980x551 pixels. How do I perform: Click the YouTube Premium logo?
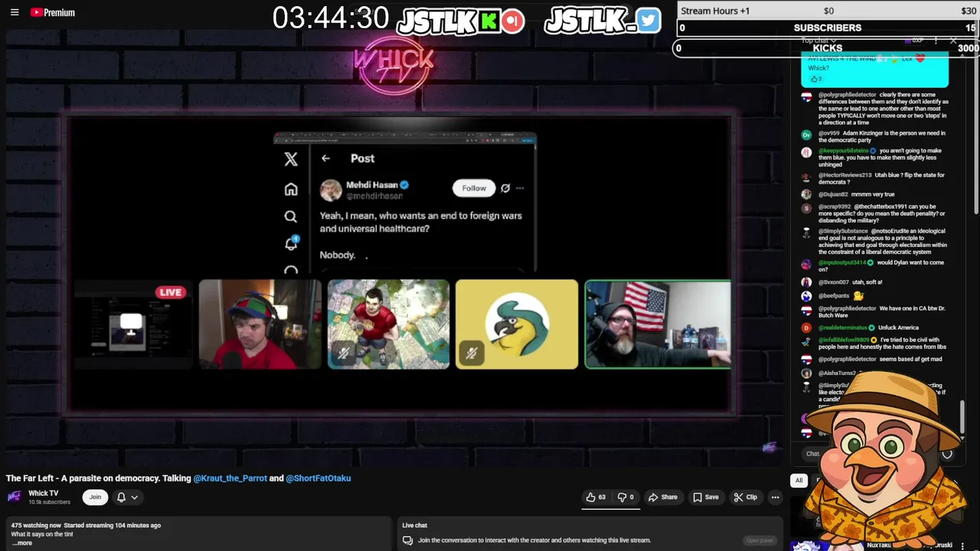coord(52,12)
